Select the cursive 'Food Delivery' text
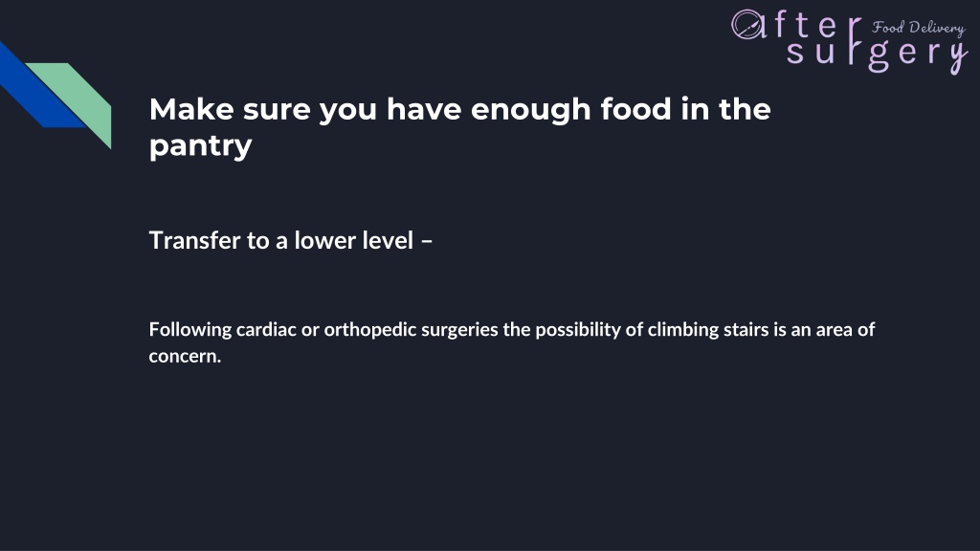Screen dimensions: 980x551 pyautogui.click(x=919, y=28)
